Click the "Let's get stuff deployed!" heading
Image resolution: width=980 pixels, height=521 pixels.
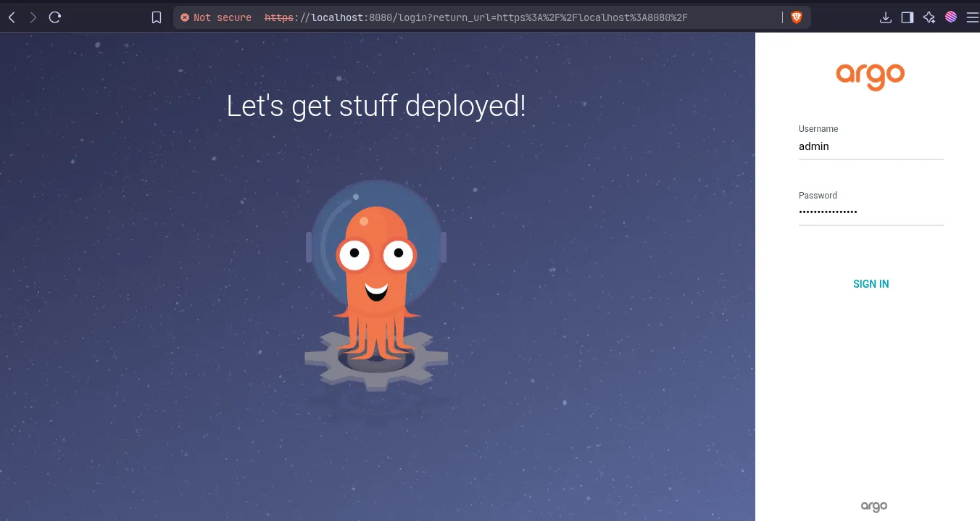click(x=376, y=106)
